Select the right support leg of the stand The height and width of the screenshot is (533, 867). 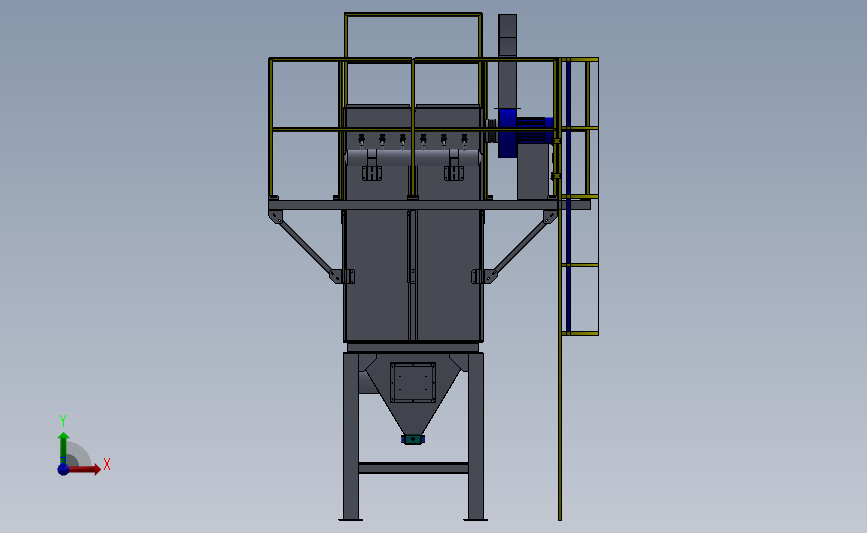coord(476,436)
